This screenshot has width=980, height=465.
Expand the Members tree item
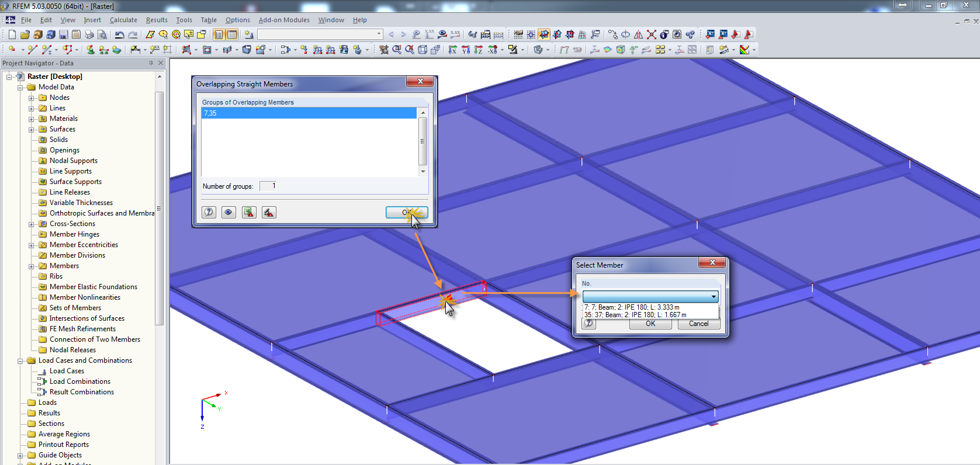32,266
